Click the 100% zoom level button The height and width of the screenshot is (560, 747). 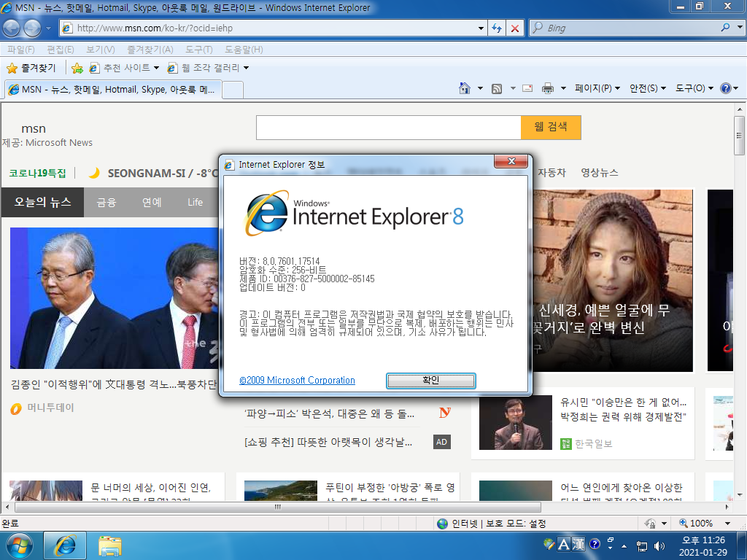697,524
